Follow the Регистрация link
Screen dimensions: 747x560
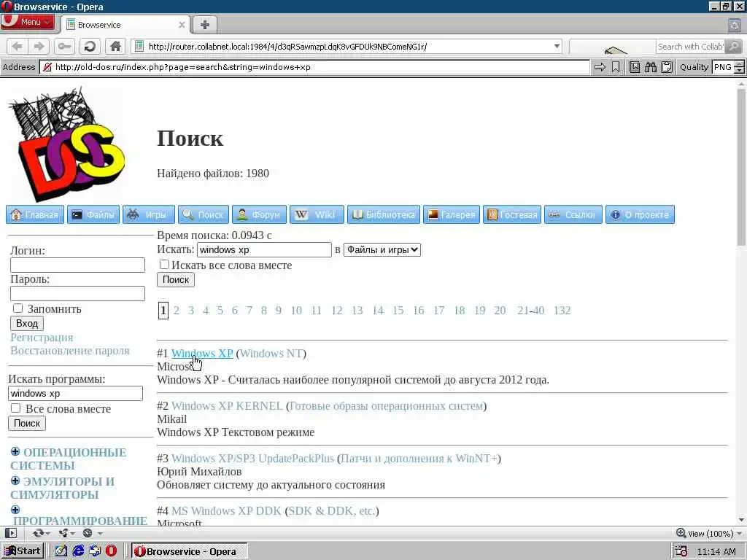tap(42, 338)
